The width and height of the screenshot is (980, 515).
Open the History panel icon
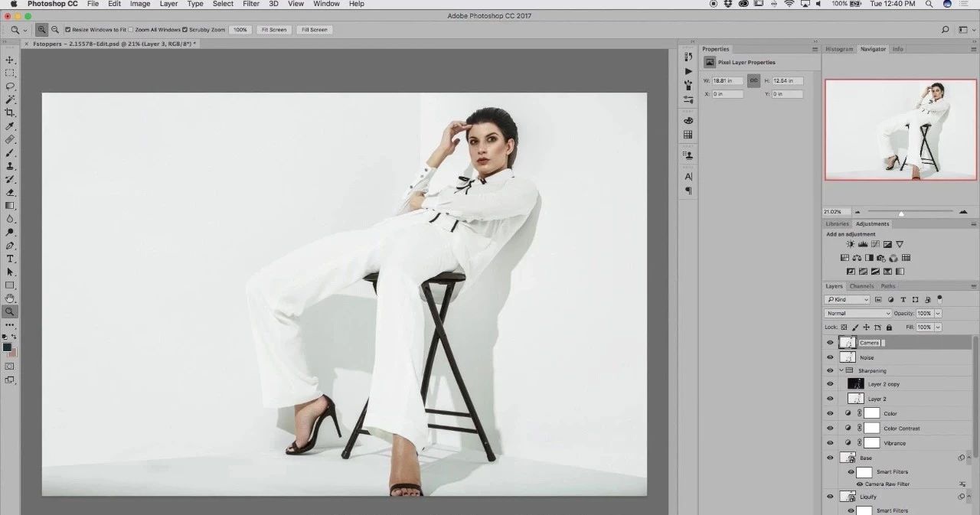click(x=688, y=57)
